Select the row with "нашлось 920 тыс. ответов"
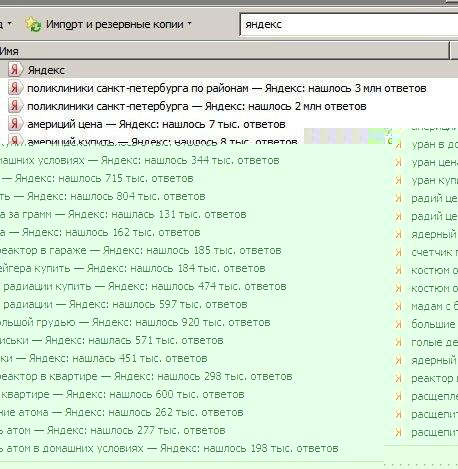458x469 pixels. click(135, 322)
